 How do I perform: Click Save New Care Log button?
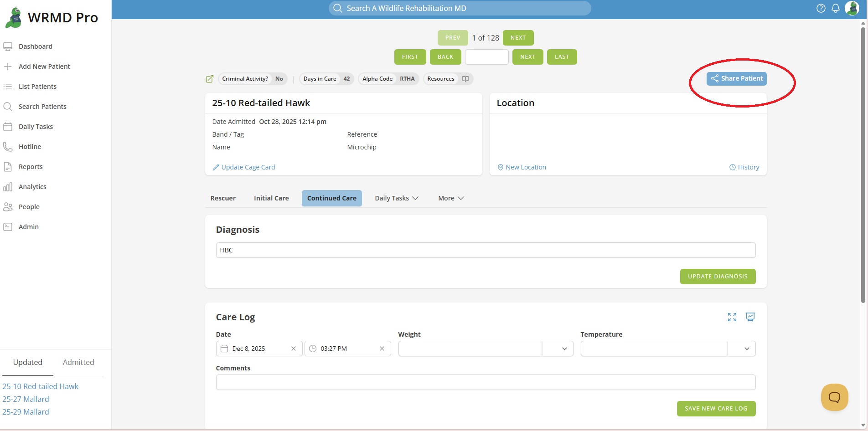[x=716, y=409]
